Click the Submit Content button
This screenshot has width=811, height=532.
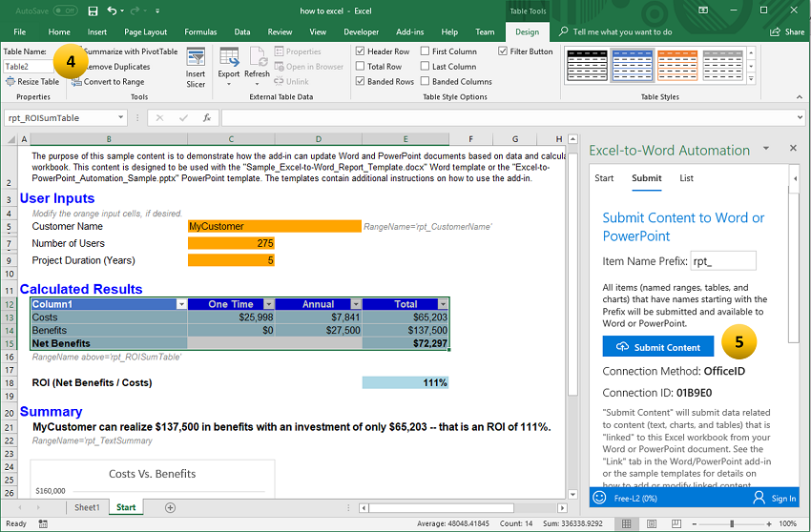[x=658, y=347]
